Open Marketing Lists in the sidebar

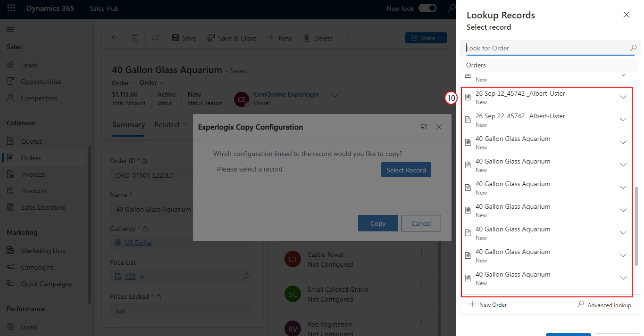point(43,251)
